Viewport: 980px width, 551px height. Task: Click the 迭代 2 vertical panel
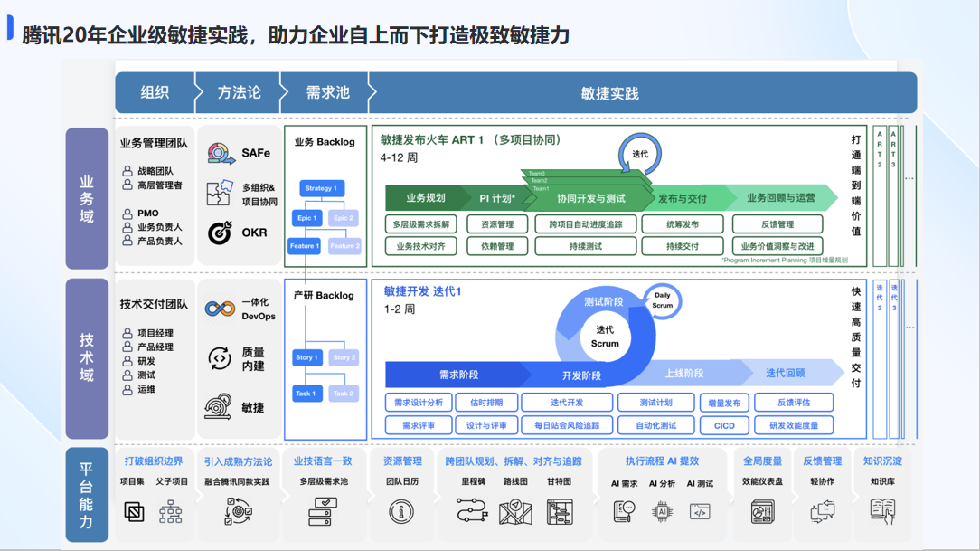pyautogui.click(x=880, y=359)
